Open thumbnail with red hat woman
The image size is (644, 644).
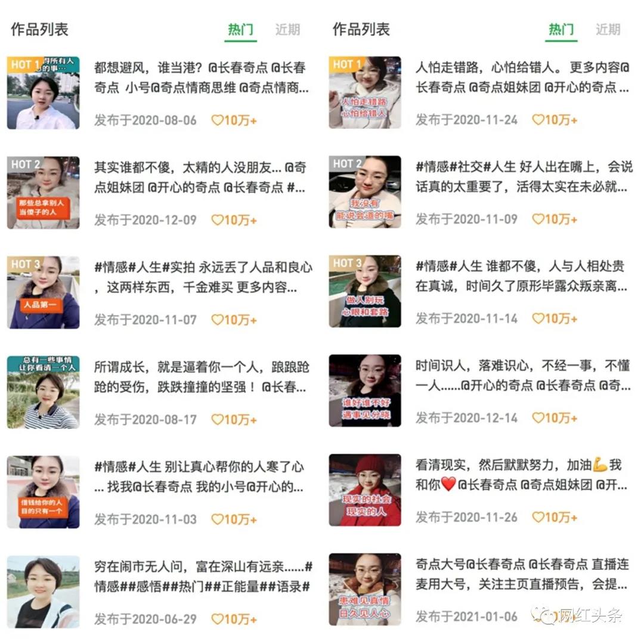click(365, 490)
